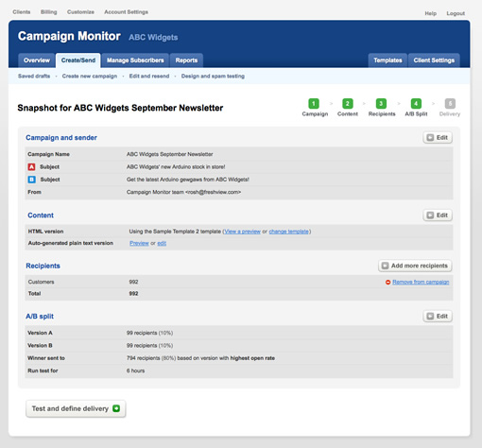This screenshot has width=482, height=448.
Task: Click View a preview link
Action: pyautogui.click(x=242, y=232)
